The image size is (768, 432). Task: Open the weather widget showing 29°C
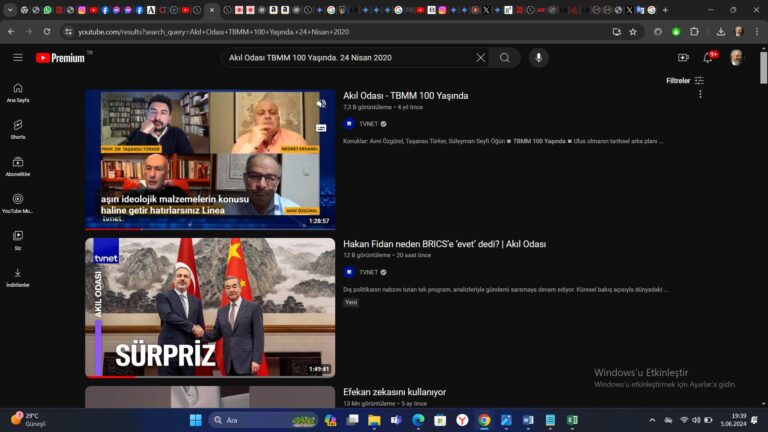coord(29,420)
